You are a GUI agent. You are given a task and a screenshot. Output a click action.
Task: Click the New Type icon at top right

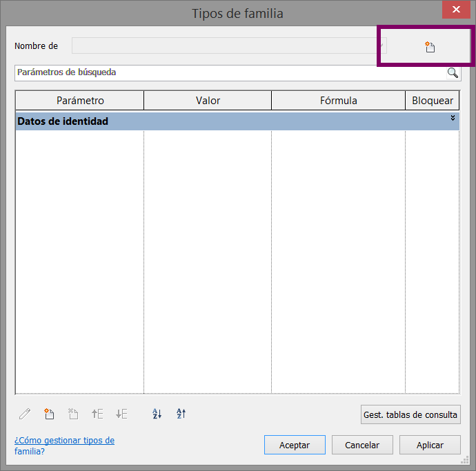tap(430, 47)
